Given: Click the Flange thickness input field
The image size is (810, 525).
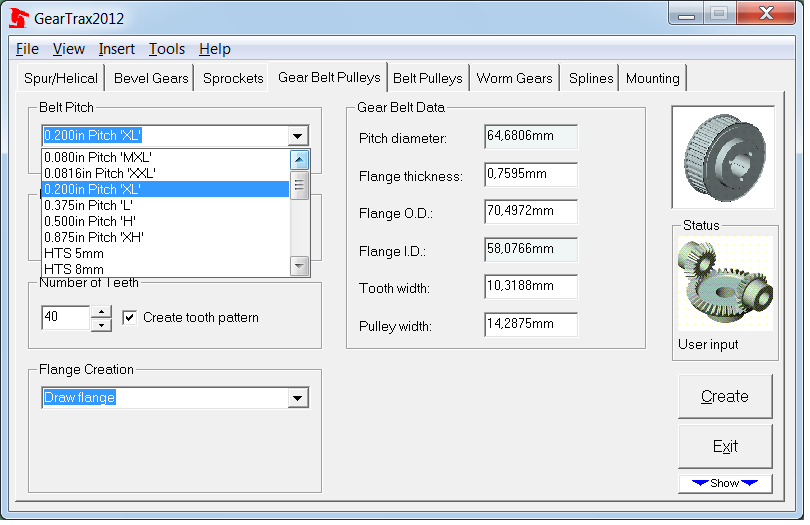Looking at the screenshot, I should pos(530,175).
